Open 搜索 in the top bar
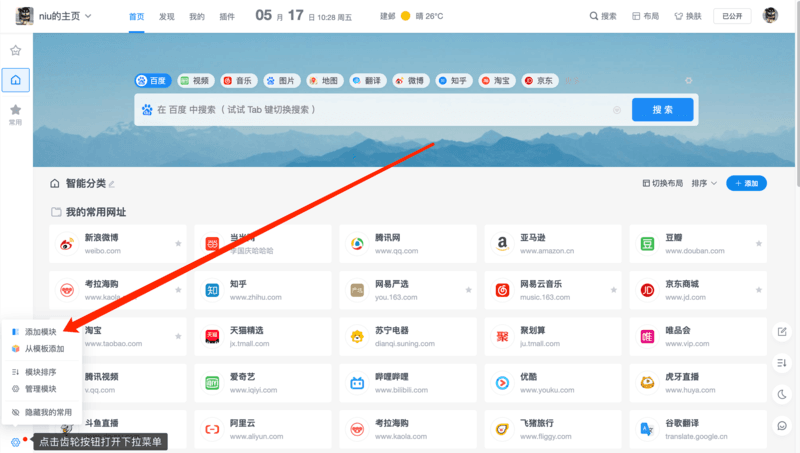 click(603, 16)
